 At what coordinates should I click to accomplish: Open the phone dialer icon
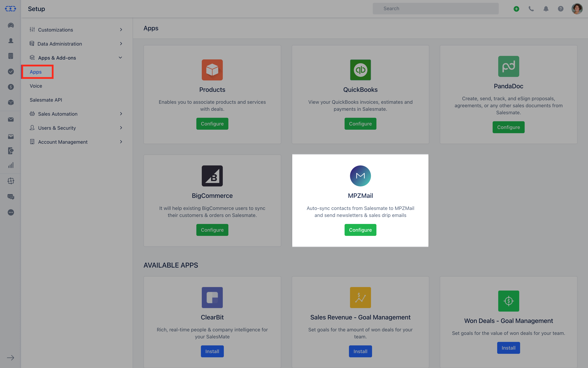[531, 9]
